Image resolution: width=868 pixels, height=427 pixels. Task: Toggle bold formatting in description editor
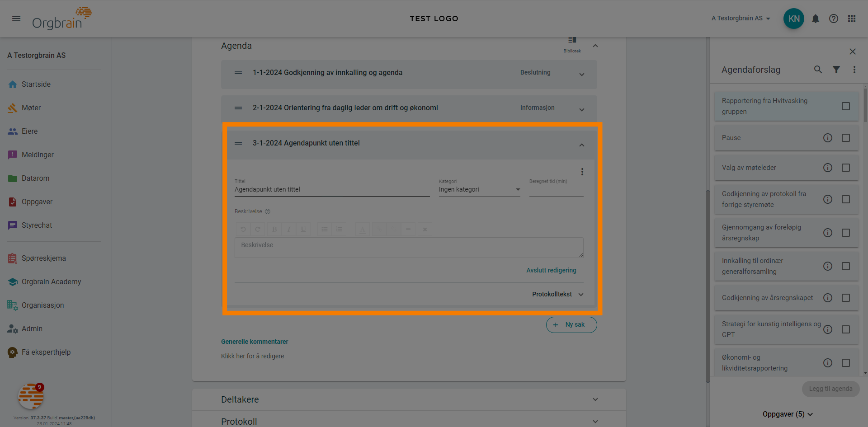274,230
